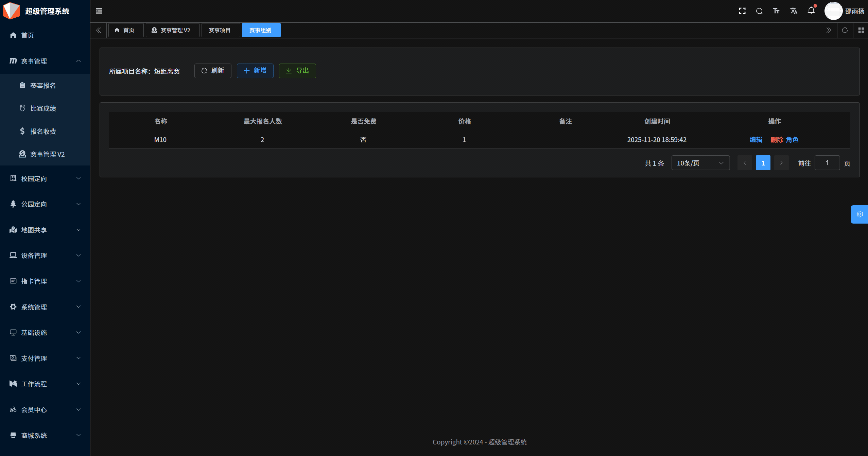Screen dimensions: 868x456
Task: Click the go-to page number field
Action: pos(827,163)
